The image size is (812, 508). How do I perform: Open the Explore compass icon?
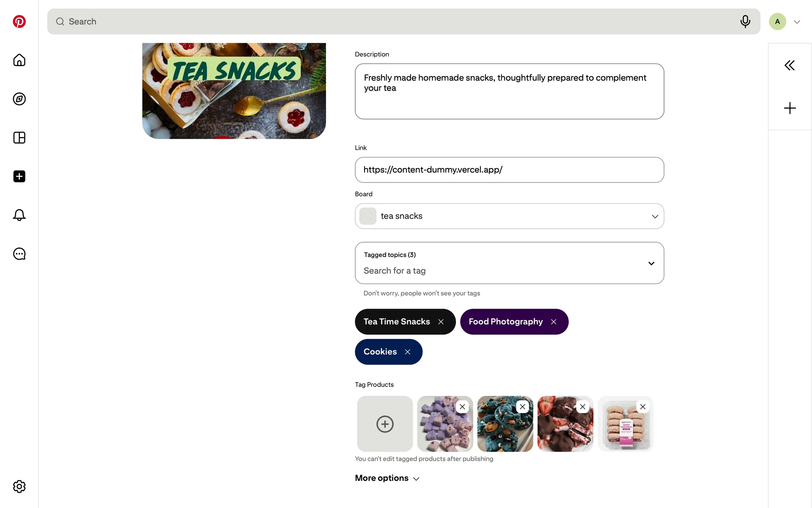point(19,99)
